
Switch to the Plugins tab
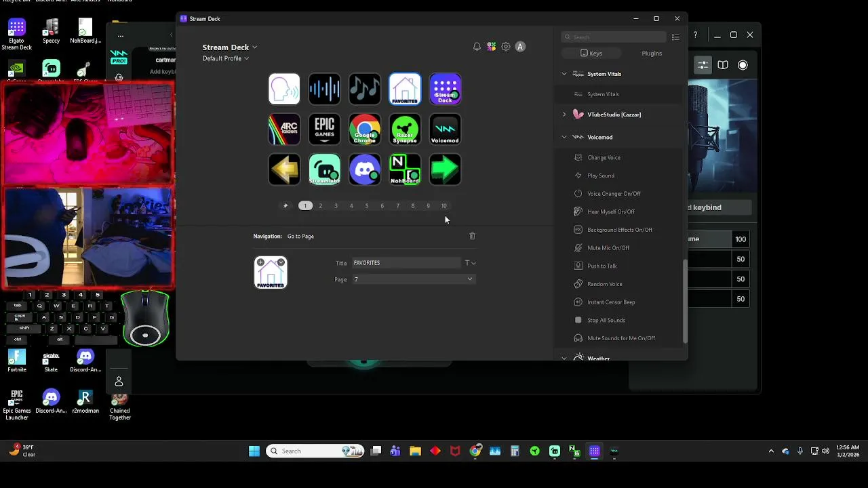click(x=652, y=53)
